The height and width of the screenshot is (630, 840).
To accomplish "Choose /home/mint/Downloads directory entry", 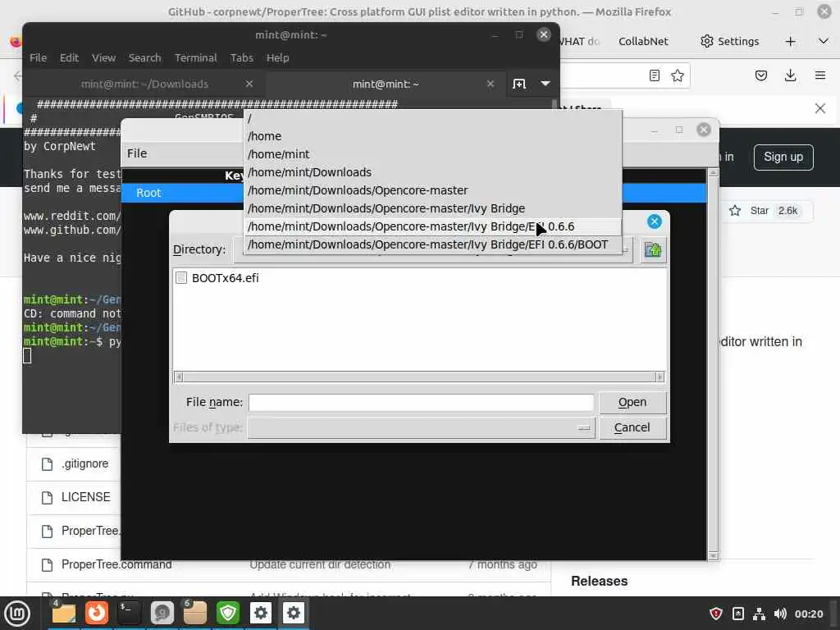I will tap(433, 172).
